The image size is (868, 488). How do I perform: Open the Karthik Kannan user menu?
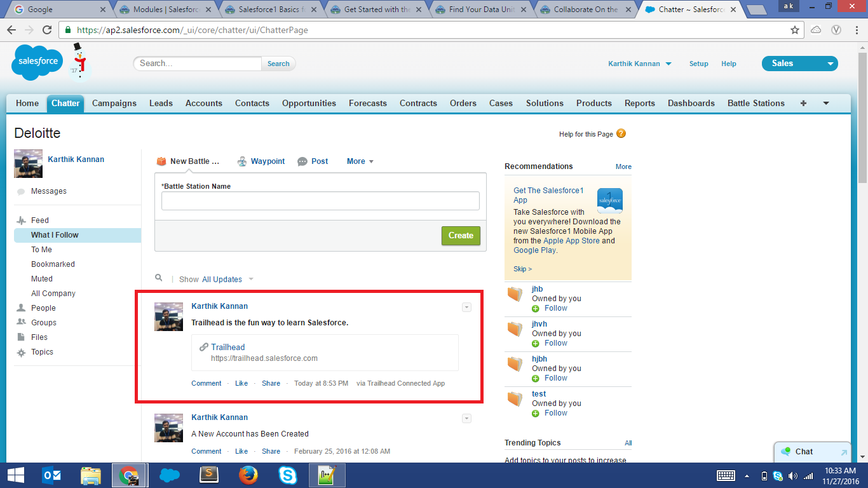(640, 64)
